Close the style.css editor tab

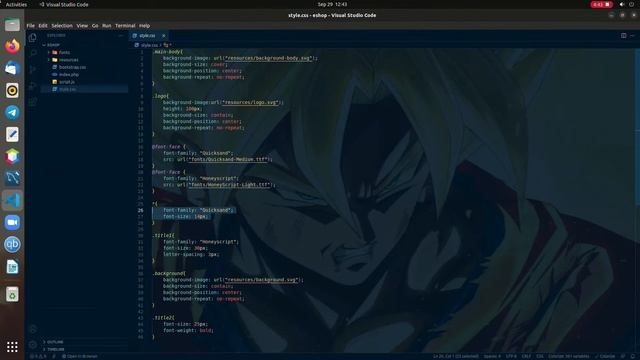pyautogui.click(x=164, y=36)
